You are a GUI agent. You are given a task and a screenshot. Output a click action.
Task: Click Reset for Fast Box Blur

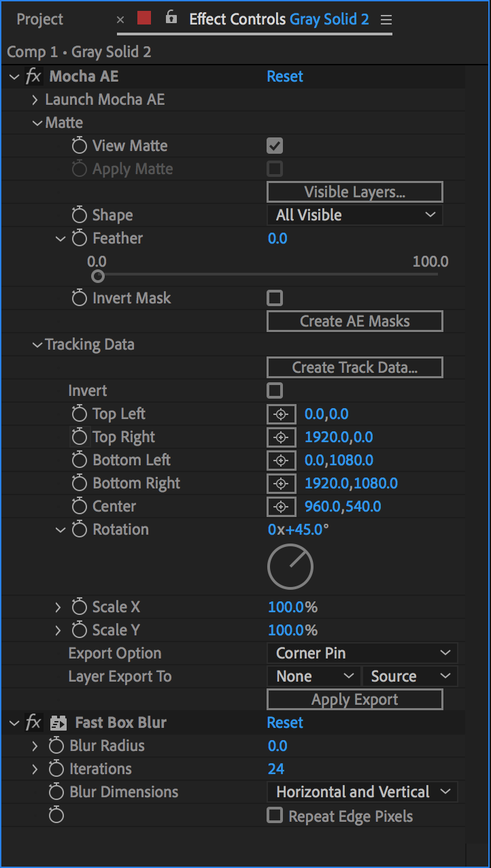[285, 722]
